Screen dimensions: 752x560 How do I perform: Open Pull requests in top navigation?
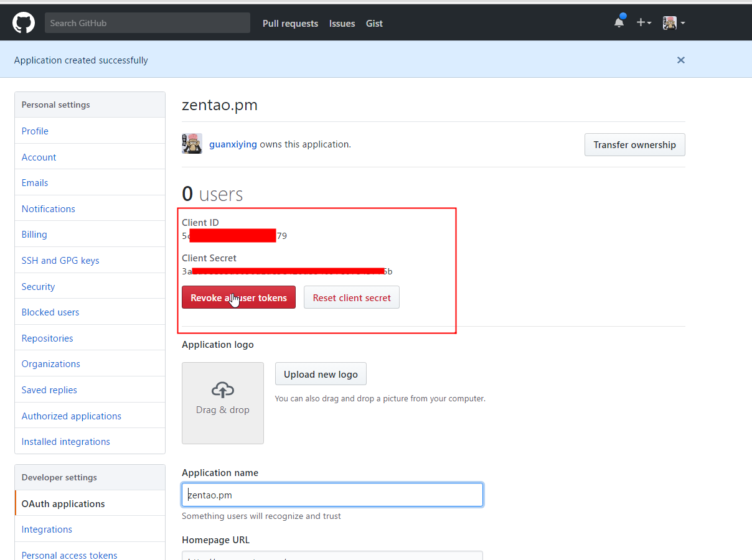point(290,24)
